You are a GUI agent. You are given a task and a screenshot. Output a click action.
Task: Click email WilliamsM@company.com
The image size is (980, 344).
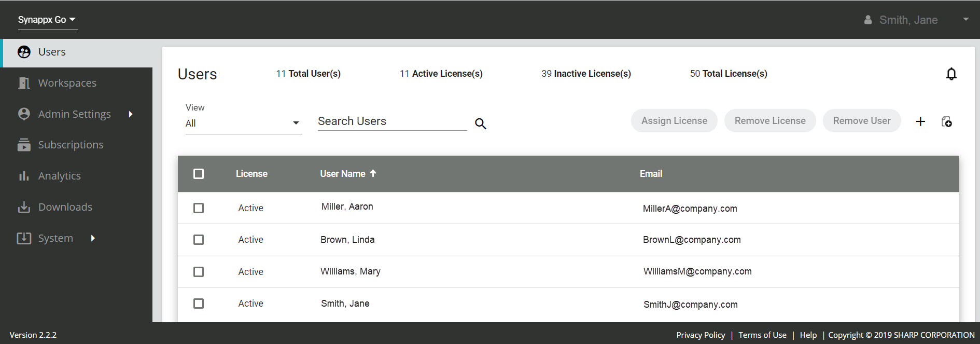coord(697,271)
